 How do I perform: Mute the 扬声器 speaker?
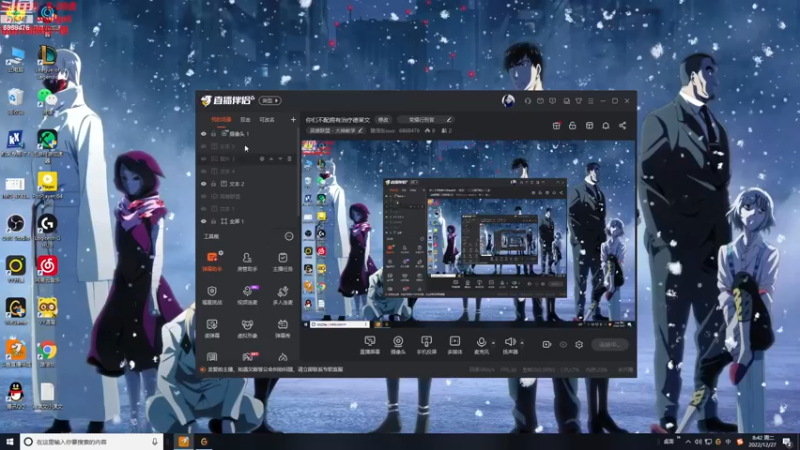(510, 345)
